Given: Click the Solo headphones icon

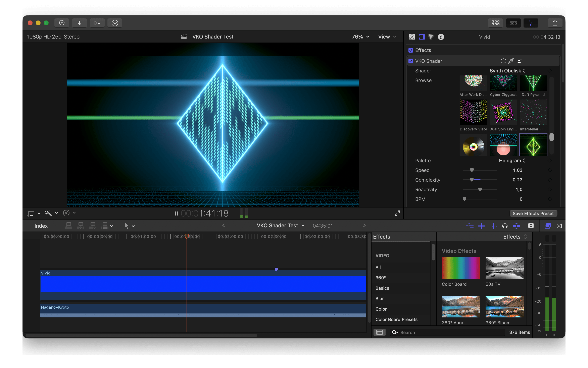Looking at the screenshot, I should (x=505, y=226).
